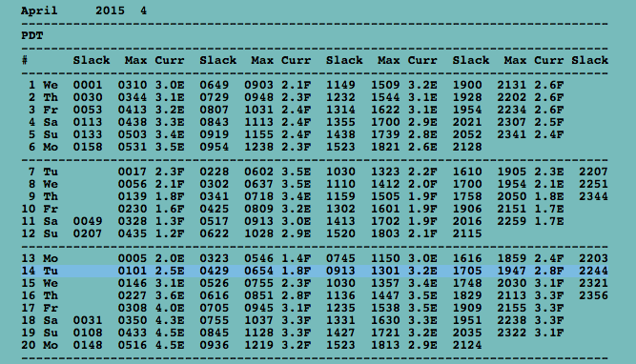Click '9 Th' day label

click(43, 196)
